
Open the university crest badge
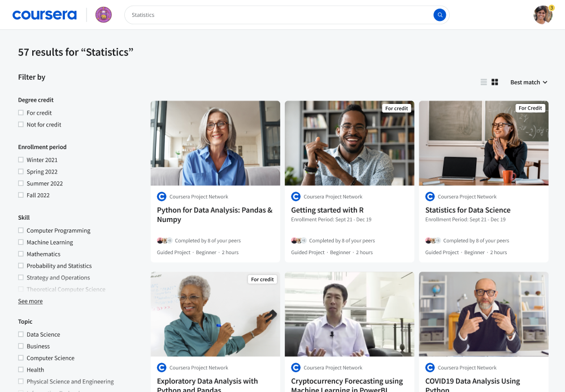point(103,15)
